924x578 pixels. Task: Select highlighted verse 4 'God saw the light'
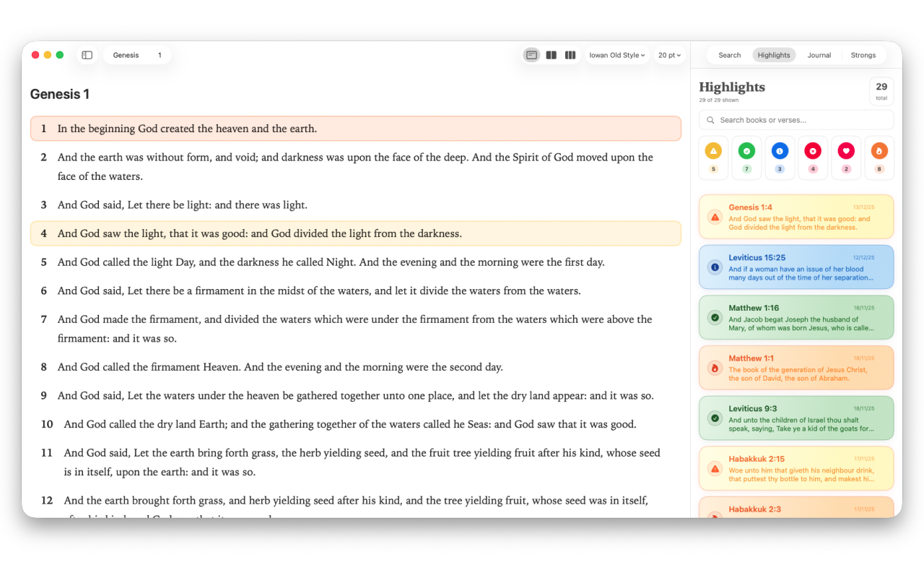tap(355, 233)
